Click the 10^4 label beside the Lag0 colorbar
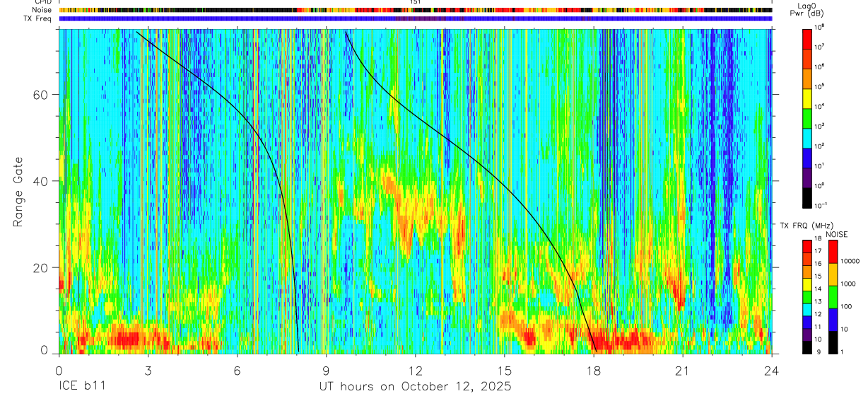The height and width of the screenshot is (401, 868). tap(819, 106)
